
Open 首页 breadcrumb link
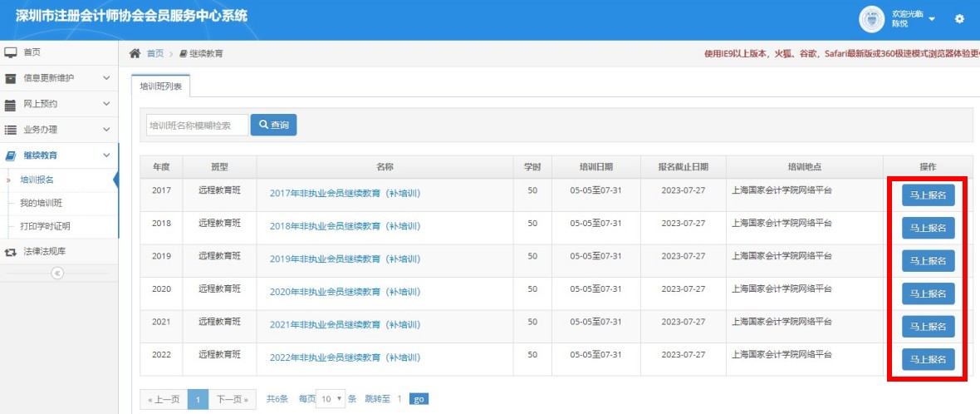[x=155, y=54]
